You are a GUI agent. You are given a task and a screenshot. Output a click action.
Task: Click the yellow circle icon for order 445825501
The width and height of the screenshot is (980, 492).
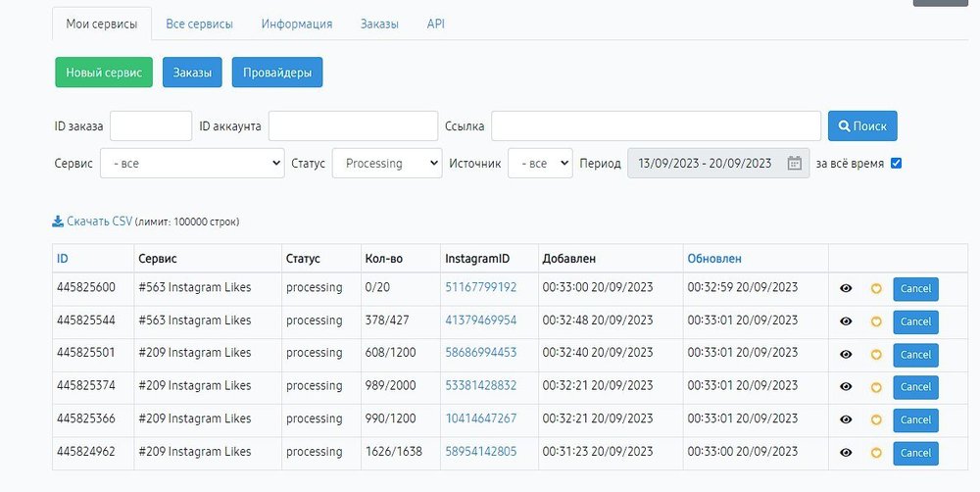click(876, 355)
